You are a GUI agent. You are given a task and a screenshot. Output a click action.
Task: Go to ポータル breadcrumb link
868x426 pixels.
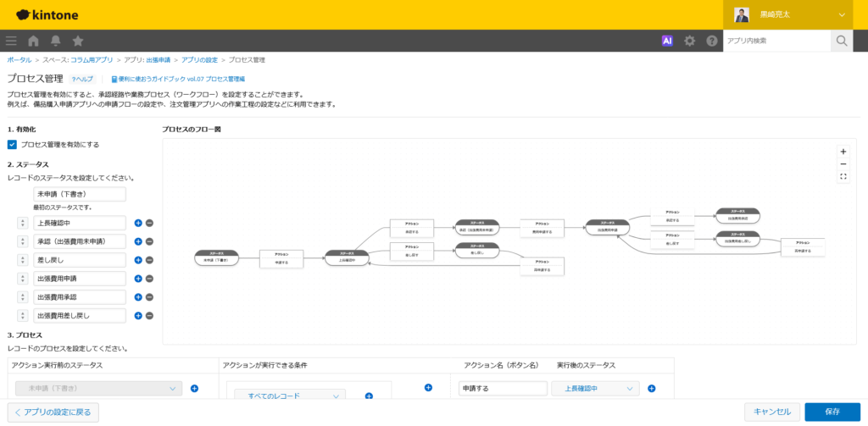click(19, 59)
